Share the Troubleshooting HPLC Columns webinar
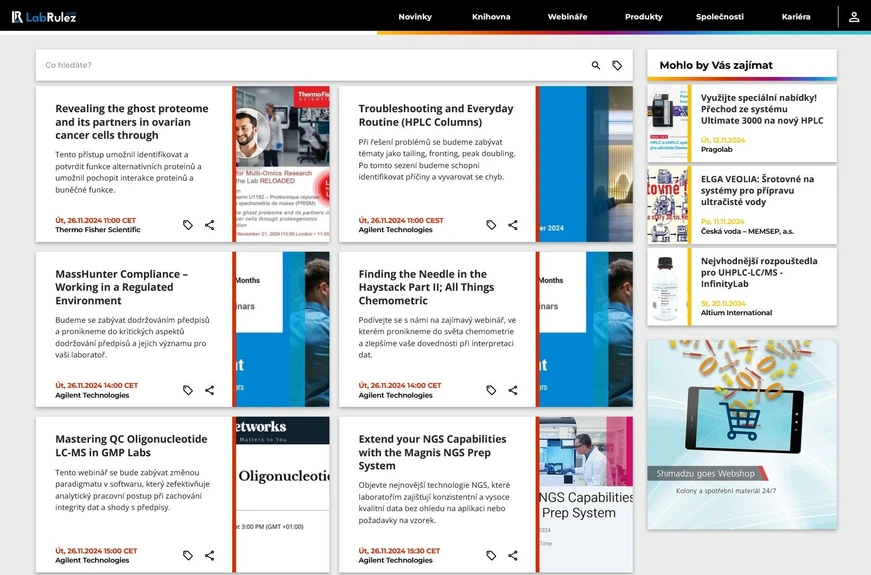Screen dimensions: 871x575 pos(513,225)
